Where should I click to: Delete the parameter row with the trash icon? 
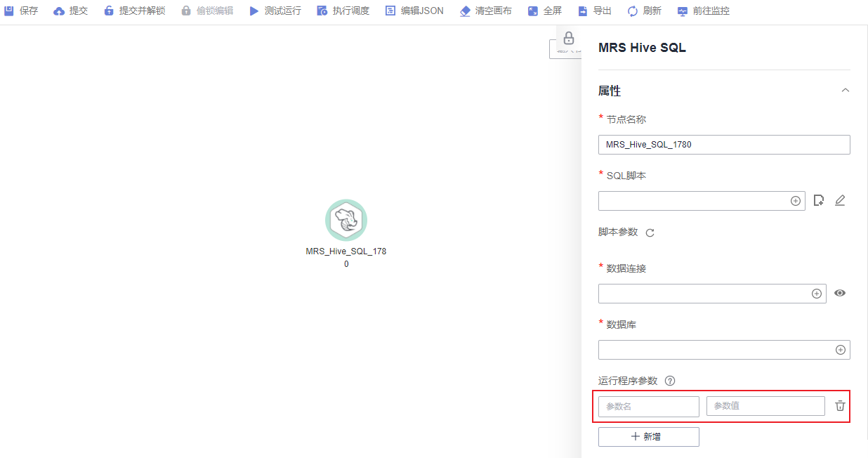840,405
